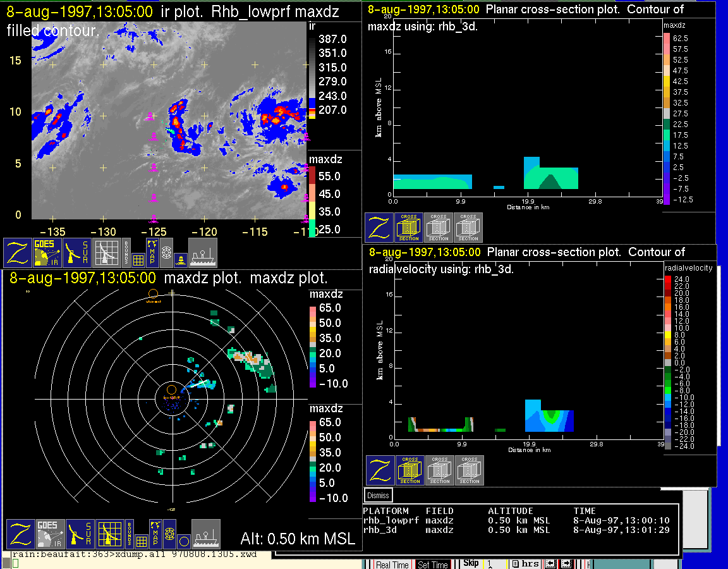The image size is (728, 569).
Task: Toggle the greyed range-ring icon in the ir plot window
Action: click(167, 252)
